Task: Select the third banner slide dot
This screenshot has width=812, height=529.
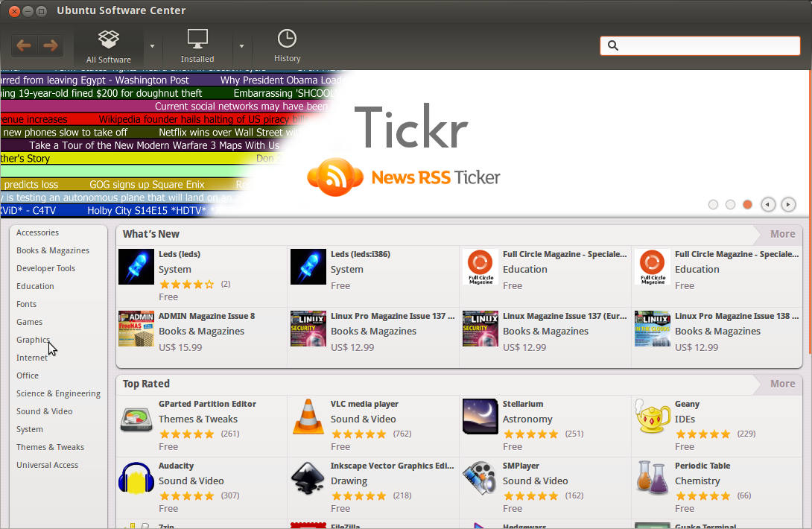Action: (747, 205)
